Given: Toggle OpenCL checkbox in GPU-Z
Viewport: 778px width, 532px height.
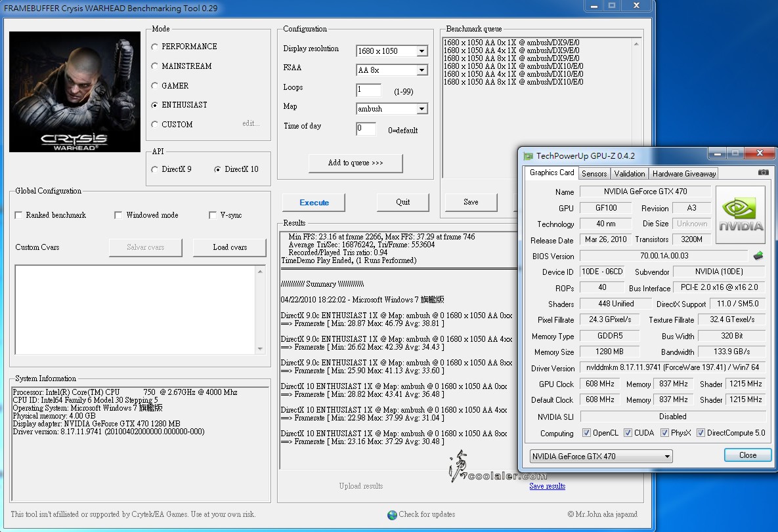Looking at the screenshot, I should [586, 433].
